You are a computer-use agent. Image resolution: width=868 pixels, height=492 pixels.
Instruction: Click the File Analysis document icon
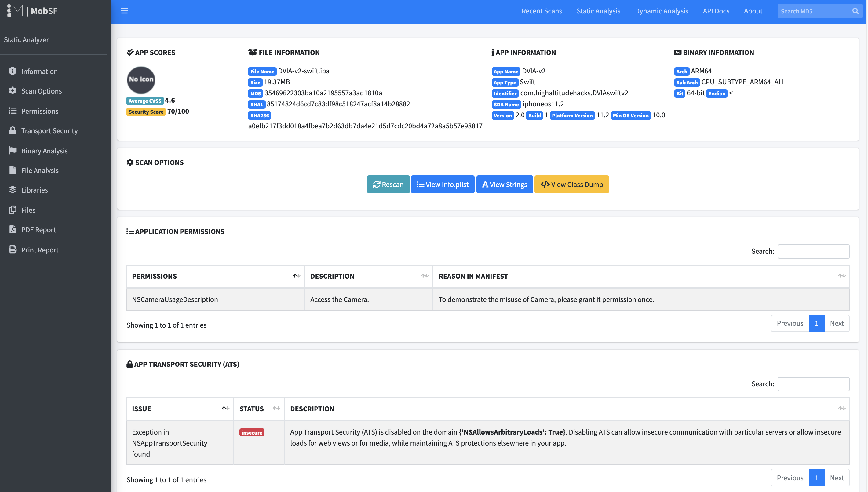[x=13, y=170]
